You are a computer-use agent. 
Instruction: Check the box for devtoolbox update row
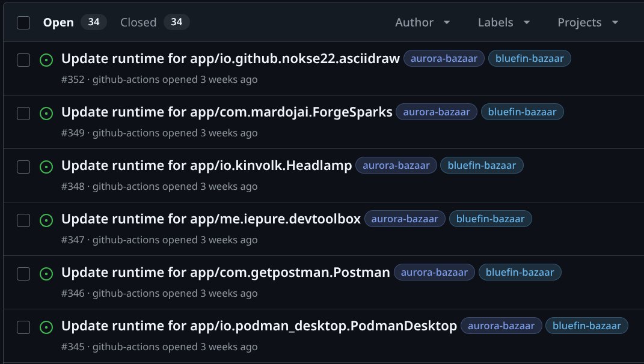click(x=23, y=220)
